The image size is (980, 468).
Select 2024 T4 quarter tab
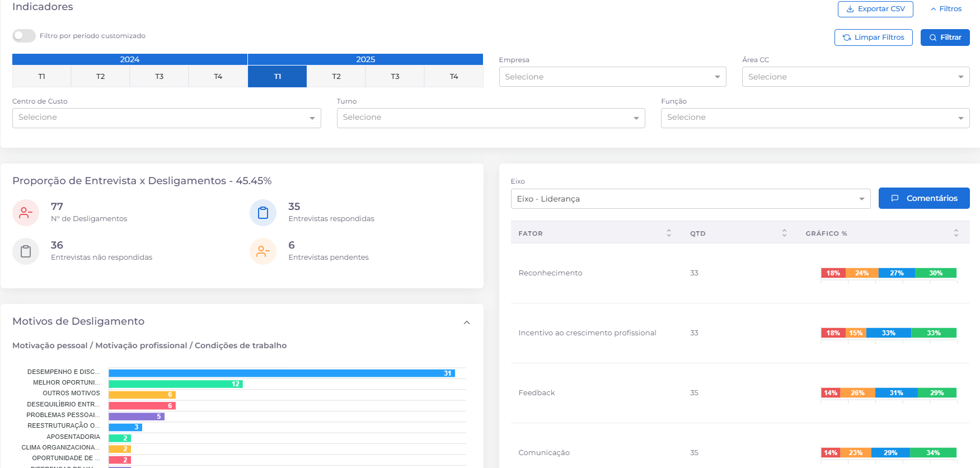218,77
